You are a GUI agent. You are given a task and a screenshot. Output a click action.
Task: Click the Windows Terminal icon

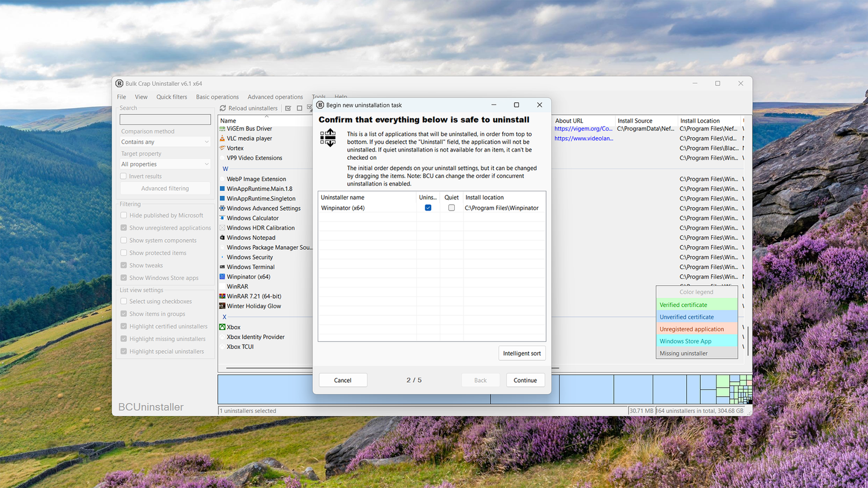tap(222, 267)
